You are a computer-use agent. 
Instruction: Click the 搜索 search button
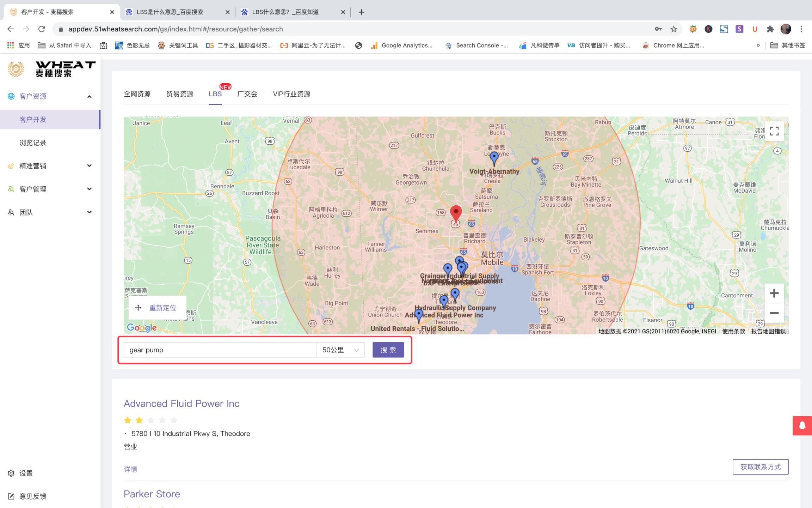pos(388,350)
